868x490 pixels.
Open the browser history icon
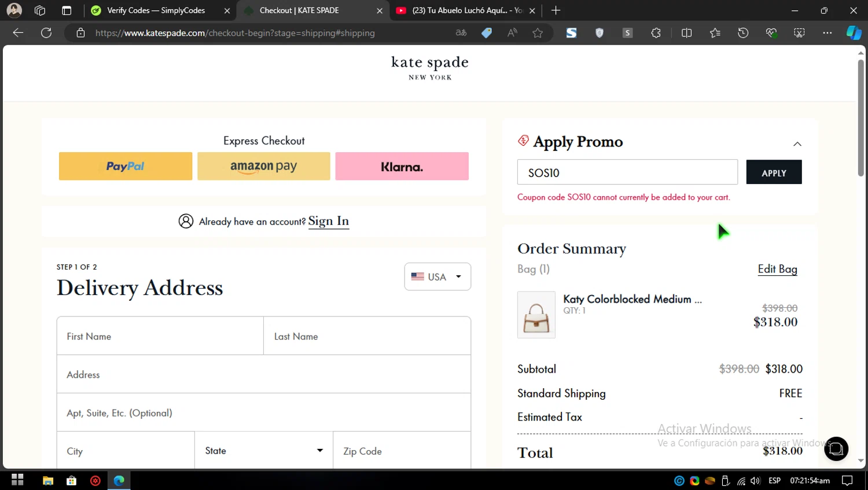[x=743, y=33]
